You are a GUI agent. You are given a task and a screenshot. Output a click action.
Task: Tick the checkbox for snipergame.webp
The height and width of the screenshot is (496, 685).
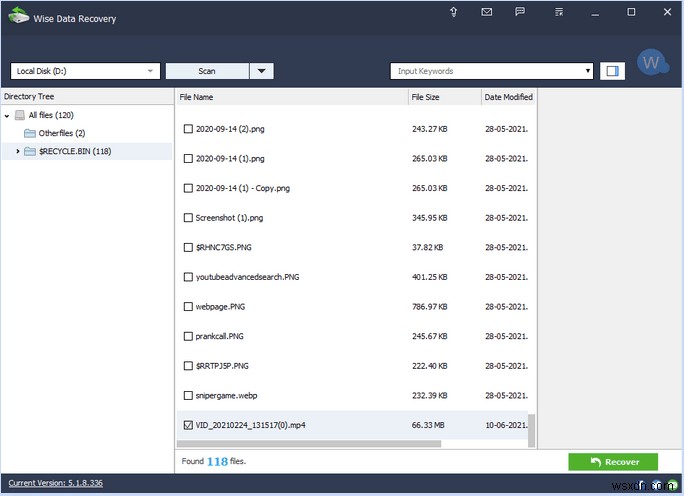[188, 395]
